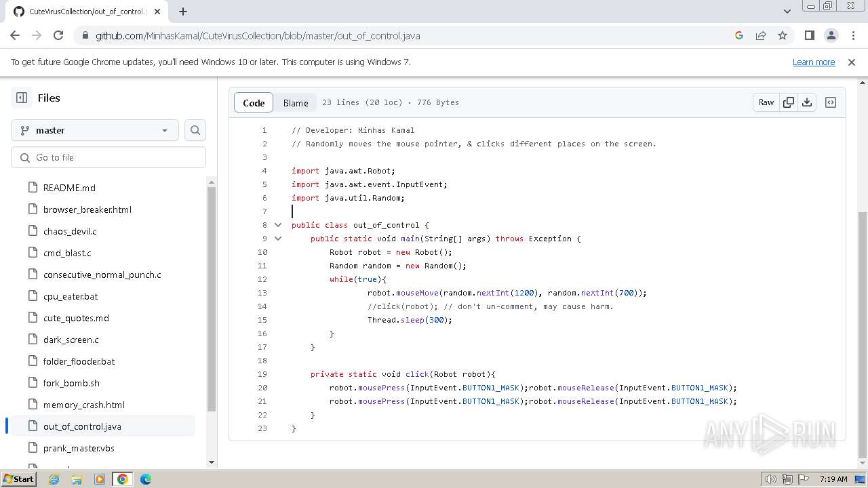Open the tab search chevron
Screen dimensions: 868x488
click(x=787, y=12)
